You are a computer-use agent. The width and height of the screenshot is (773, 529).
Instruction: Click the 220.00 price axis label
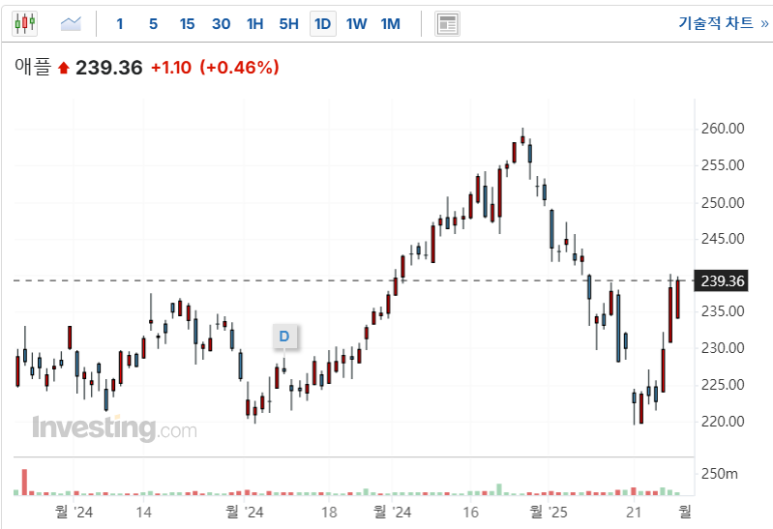click(722, 422)
